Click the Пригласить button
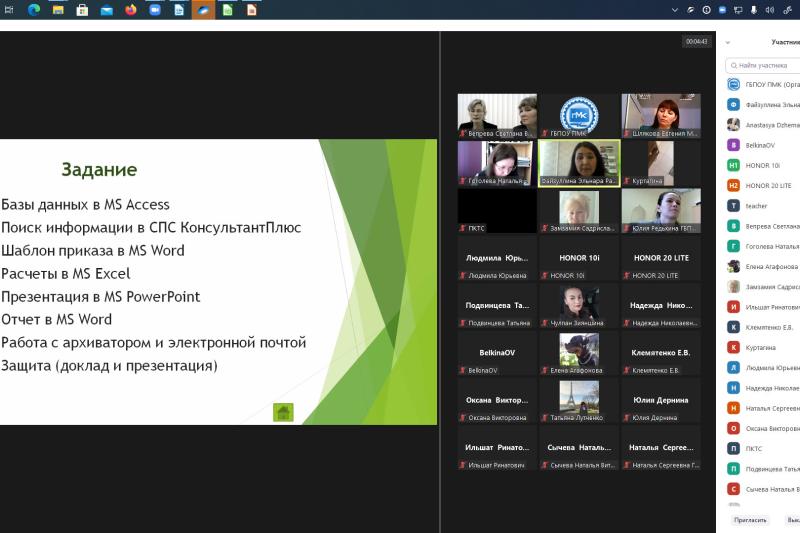Viewport: 800px width, 533px height. point(750,520)
